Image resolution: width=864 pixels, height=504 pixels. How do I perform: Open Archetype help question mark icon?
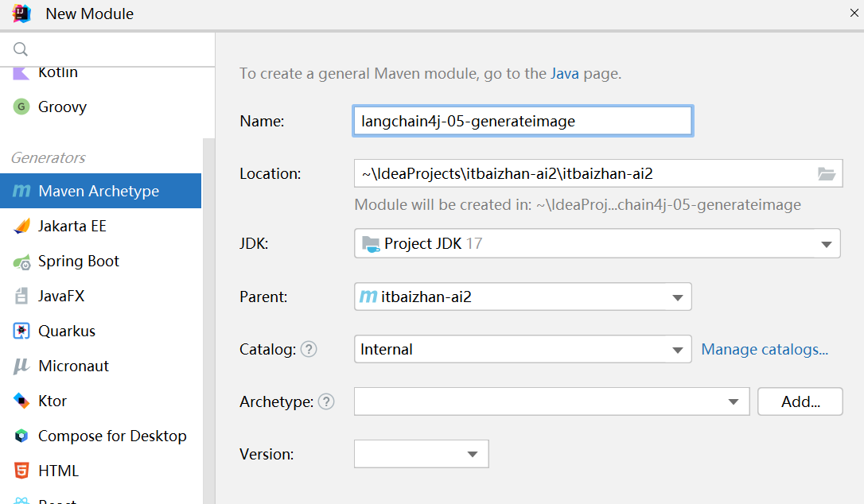click(326, 401)
